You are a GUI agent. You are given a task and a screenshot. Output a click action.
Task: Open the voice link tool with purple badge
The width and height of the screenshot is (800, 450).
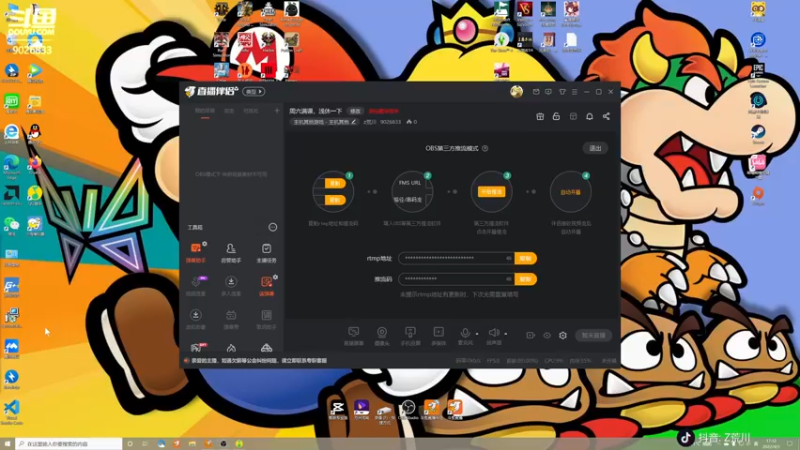195,285
